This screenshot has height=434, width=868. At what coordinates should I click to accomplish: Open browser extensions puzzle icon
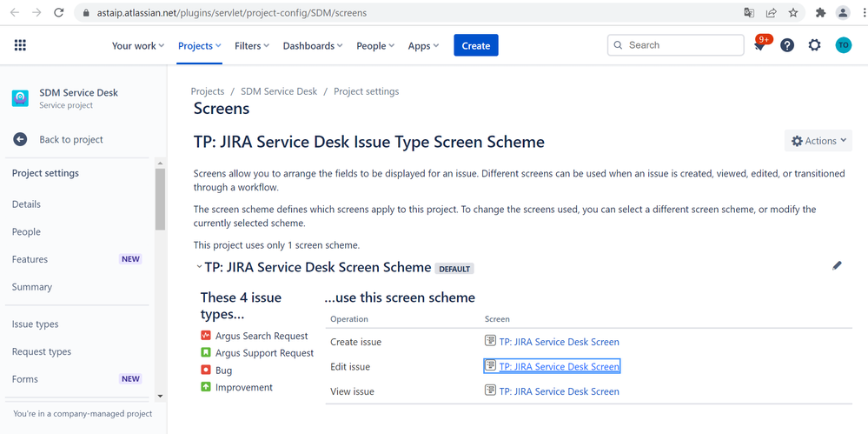pos(821,12)
